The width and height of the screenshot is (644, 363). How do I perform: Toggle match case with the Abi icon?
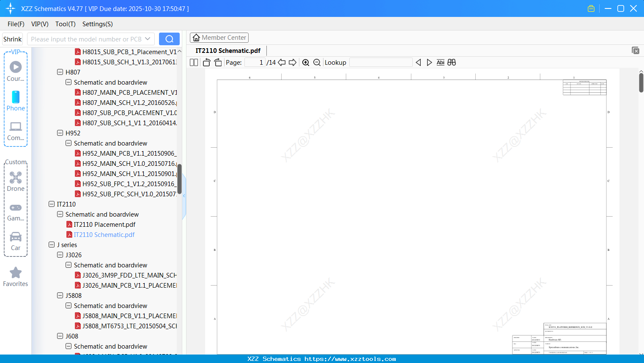(440, 62)
